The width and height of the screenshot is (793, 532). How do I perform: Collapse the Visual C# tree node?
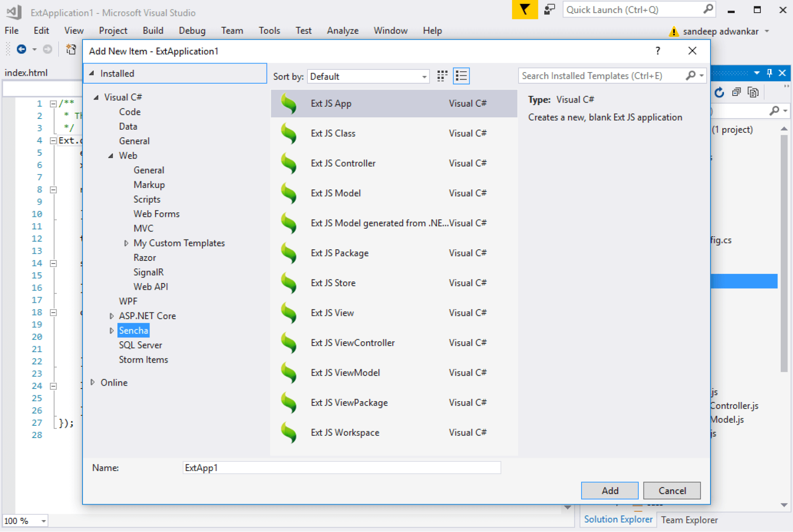point(96,97)
